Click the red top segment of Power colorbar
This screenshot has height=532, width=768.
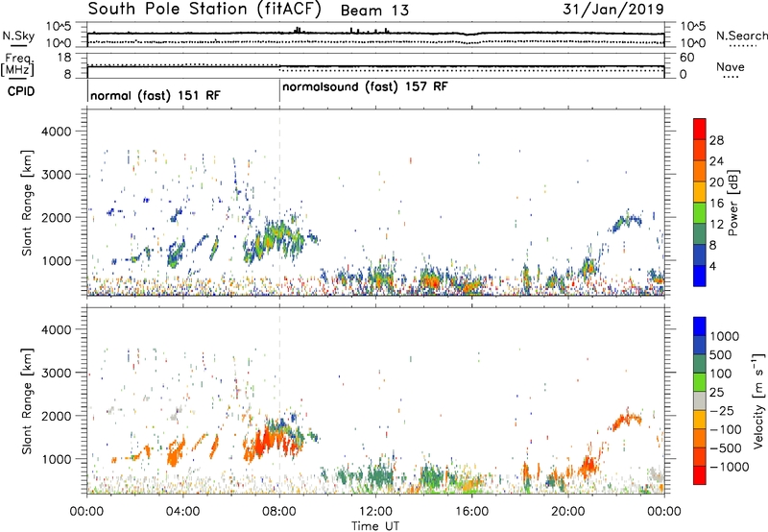coord(700,130)
